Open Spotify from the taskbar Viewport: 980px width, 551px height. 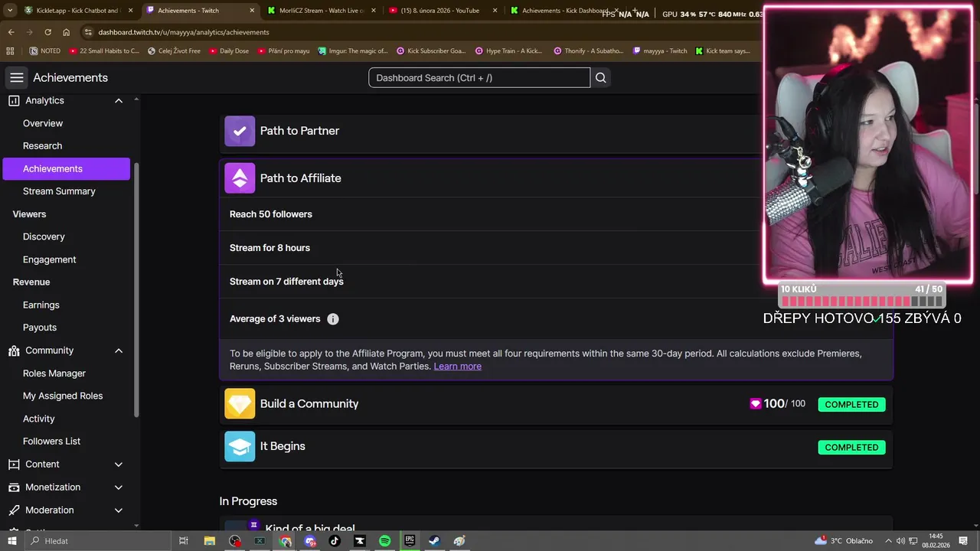[x=384, y=541]
